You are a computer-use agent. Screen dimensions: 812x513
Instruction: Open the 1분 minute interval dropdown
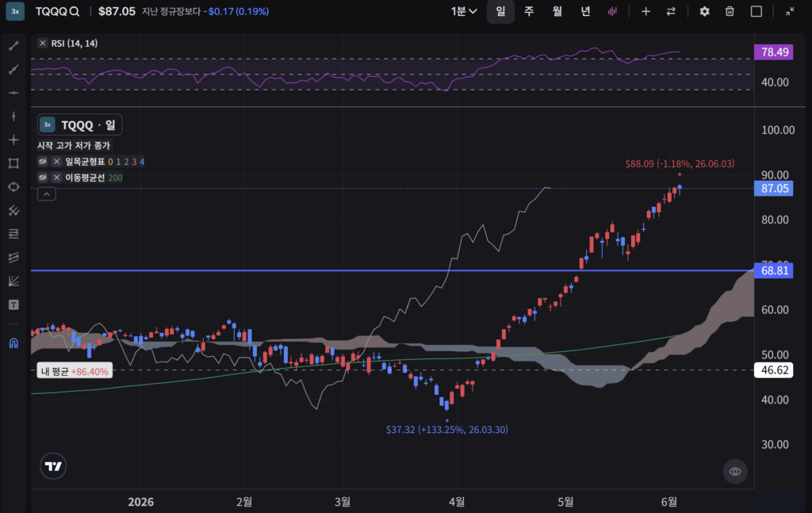pos(463,11)
